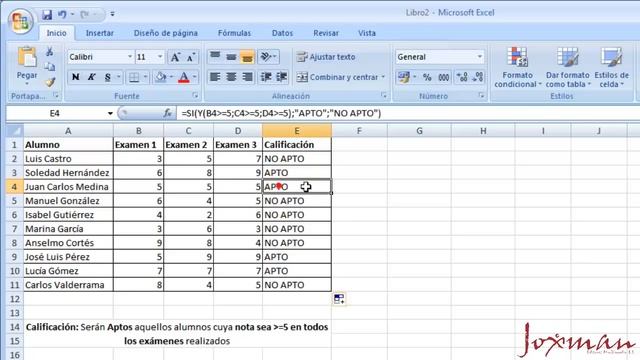Switch to the Insertar tab
The image size is (640, 360).
(100, 33)
